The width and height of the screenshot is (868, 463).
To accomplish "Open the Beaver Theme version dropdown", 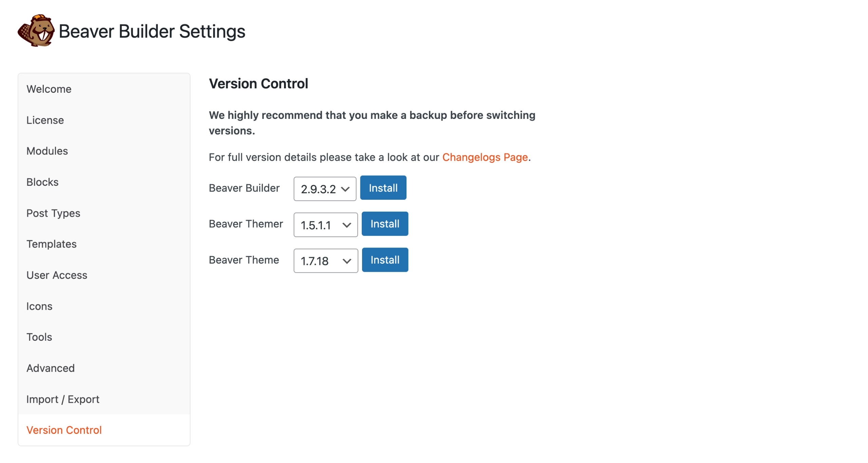I will (x=325, y=261).
